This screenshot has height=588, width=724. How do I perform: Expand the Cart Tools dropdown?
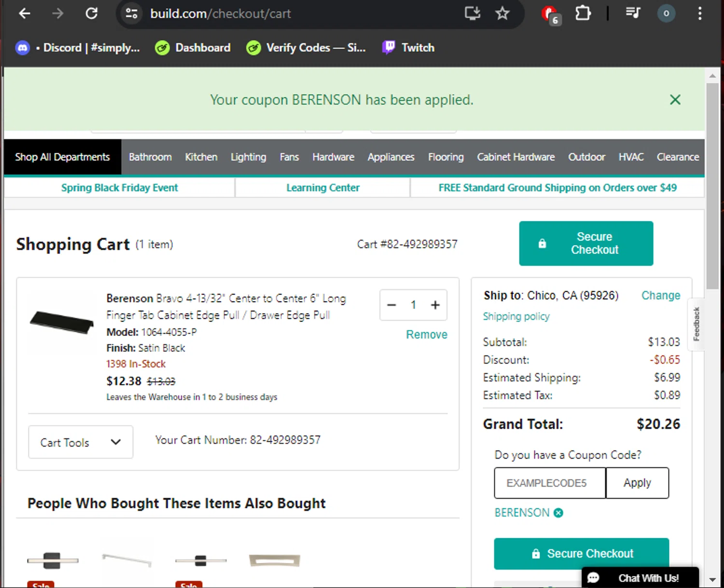(81, 442)
